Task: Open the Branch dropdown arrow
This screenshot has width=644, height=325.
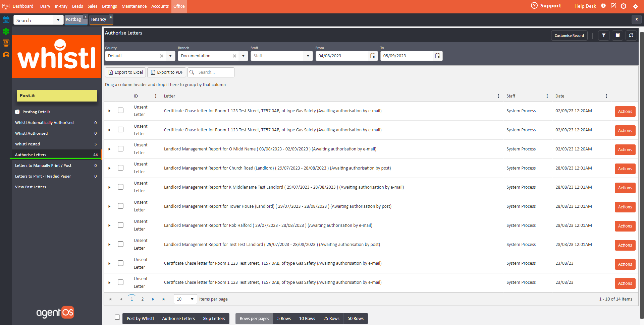Action: pyautogui.click(x=243, y=56)
